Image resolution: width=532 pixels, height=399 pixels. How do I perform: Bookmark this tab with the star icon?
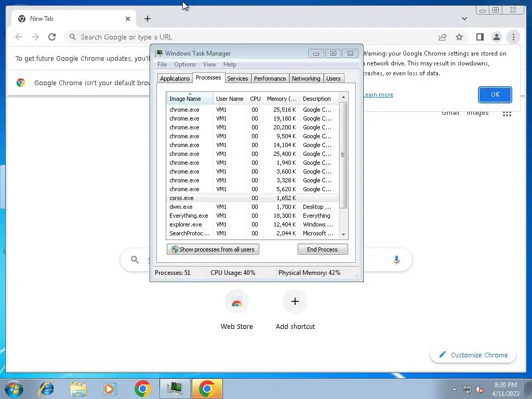[459, 37]
